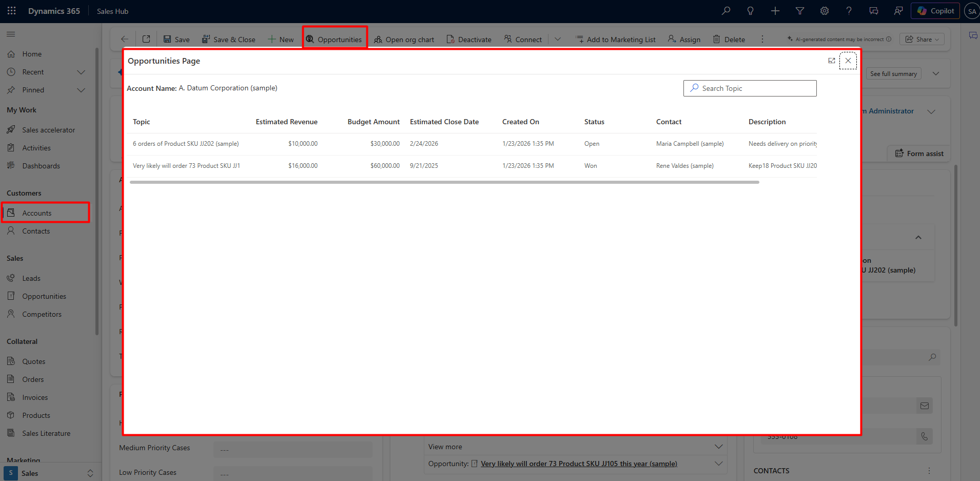Viewport: 980px width, 481px height.
Task: Click the help question mark icon
Action: [849, 11]
